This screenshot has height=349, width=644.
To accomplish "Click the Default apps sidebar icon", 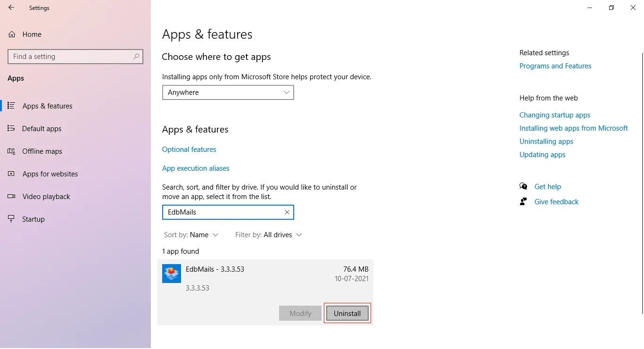I will (x=11, y=128).
